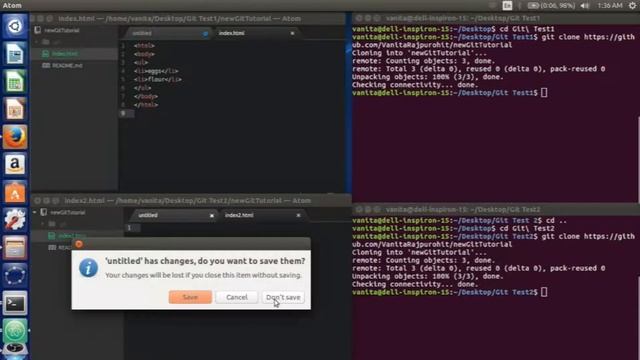The width and height of the screenshot is (640, 360).
Task: Open the Terminal icon in the launcher
Action: [15, 303]
